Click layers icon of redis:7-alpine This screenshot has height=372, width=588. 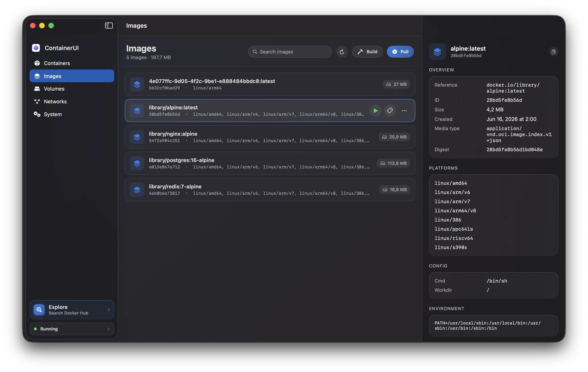[137, 190]
